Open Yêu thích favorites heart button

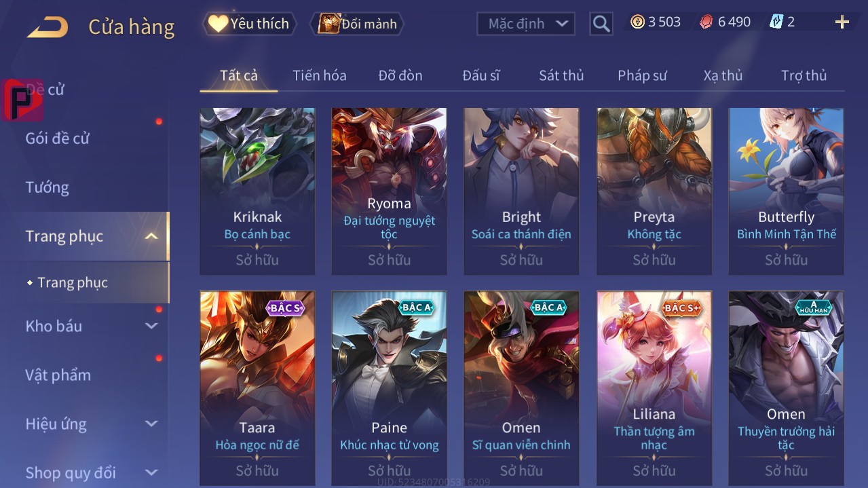pos(249,24)
